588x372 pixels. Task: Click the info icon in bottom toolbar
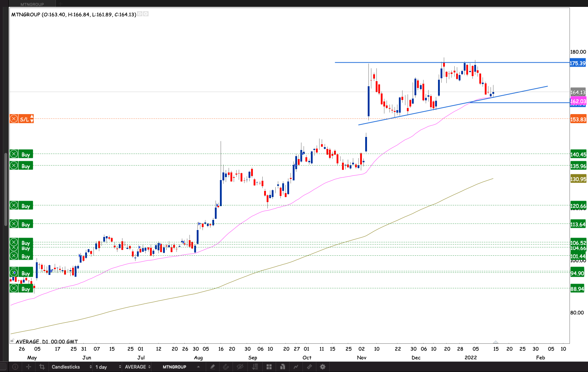click(15, 367)
